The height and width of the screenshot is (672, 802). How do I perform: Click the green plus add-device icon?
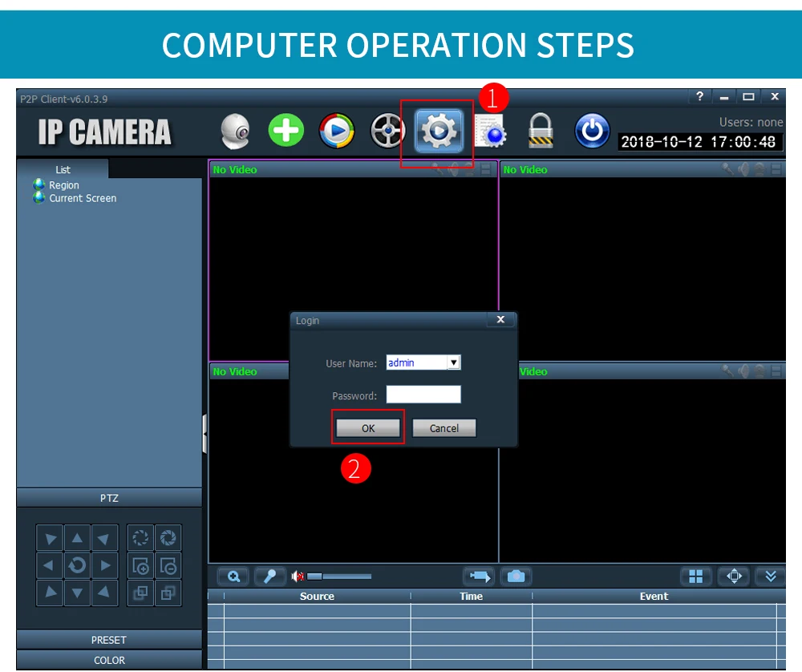[x=286, y=131]
